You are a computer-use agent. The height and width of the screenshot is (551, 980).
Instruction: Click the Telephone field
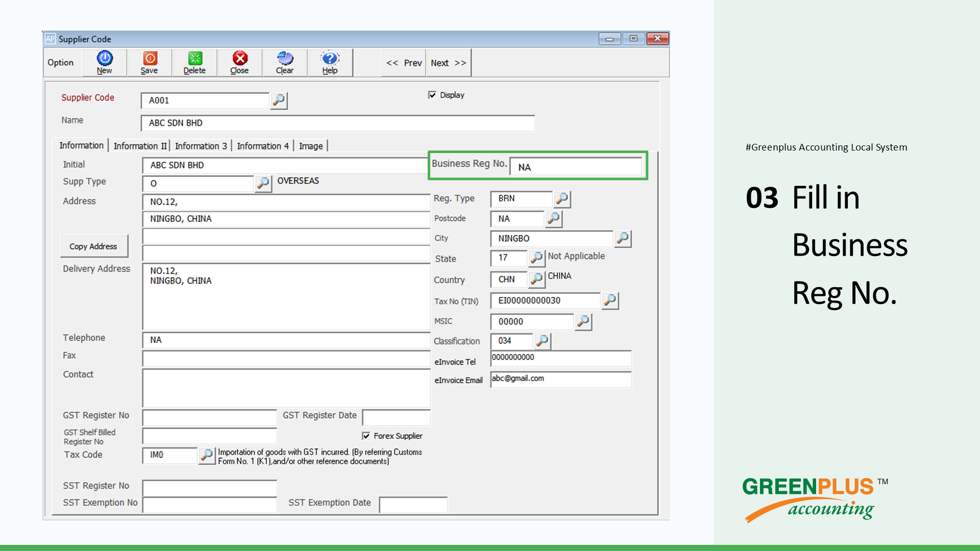tap(286, 340)
